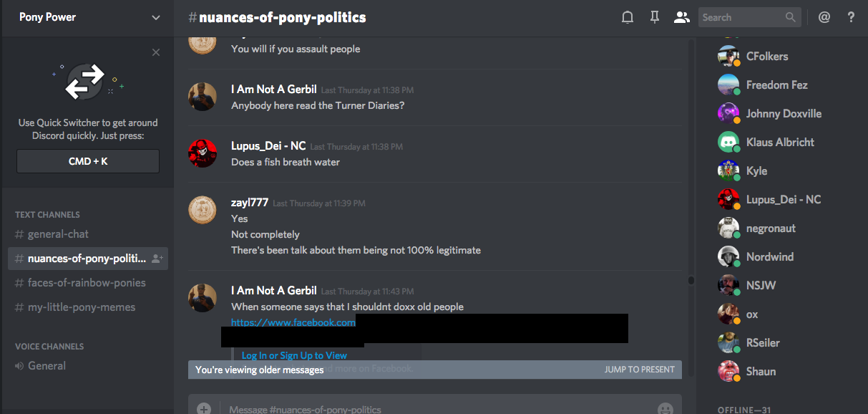Open pinned messages pin icon

654,17
